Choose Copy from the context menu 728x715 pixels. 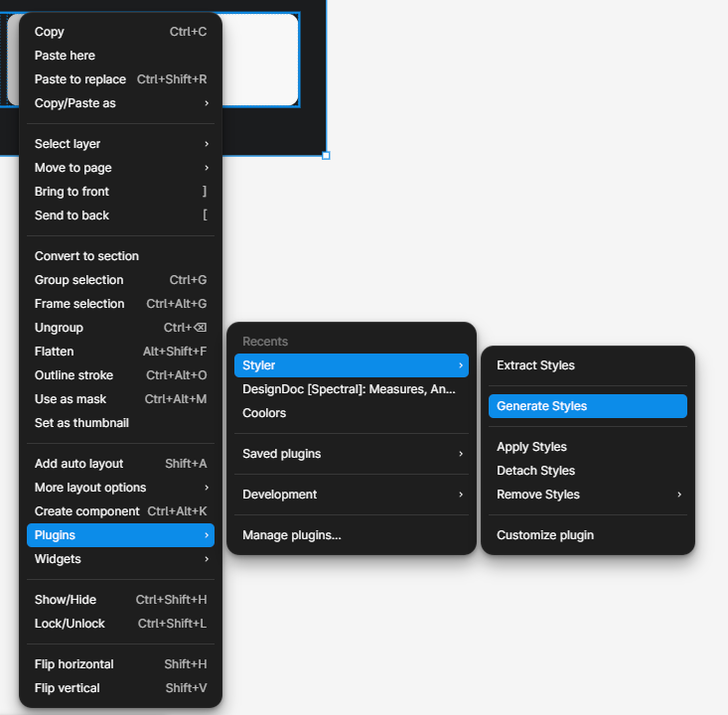coord(120,32)
